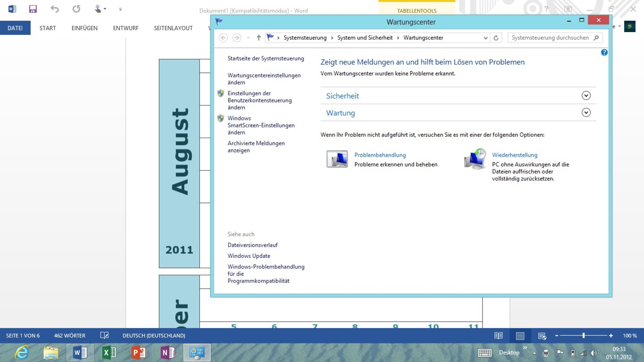This screenshot has width=644, height=362.
Task: Open Dateiversionsverlauf under Siehe auch
Action: coord(253,245)
